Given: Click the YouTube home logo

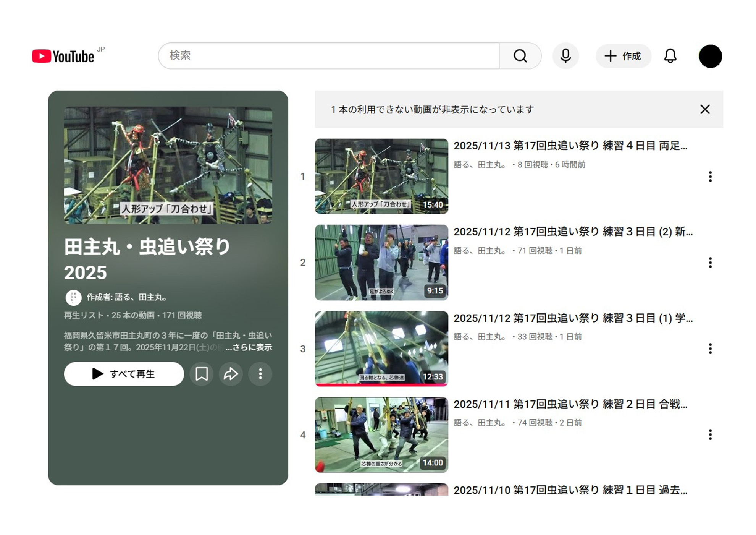Looking at the screenshot, I should pos(63,56).
